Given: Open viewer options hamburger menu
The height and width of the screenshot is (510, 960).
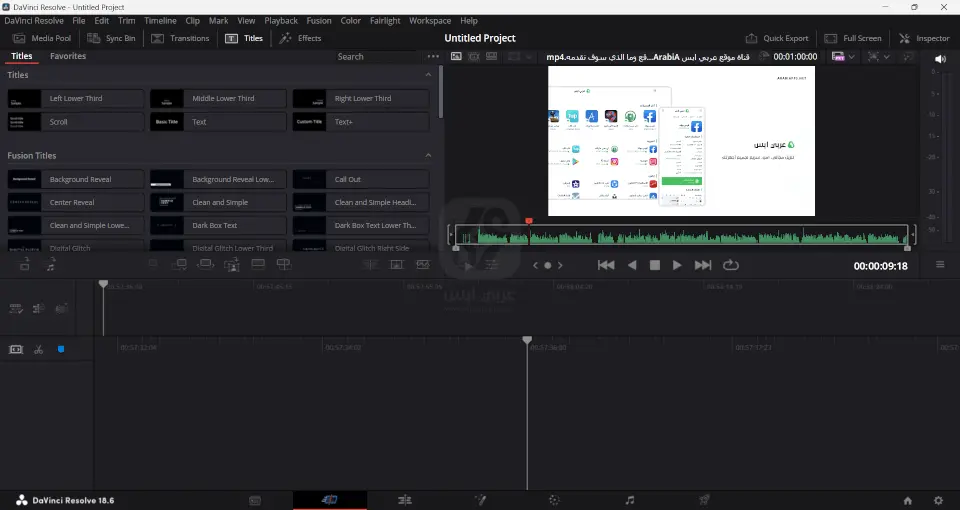Looking at the screenshot, I should (x=940, y=264).
